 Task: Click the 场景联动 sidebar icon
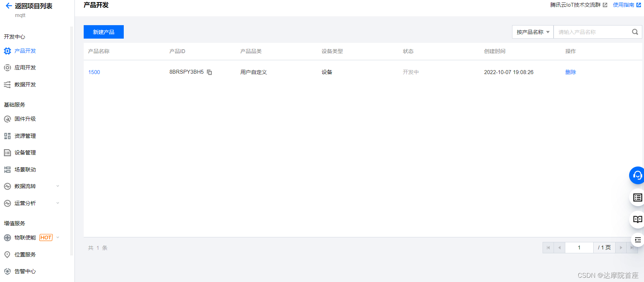click(7, 170)
